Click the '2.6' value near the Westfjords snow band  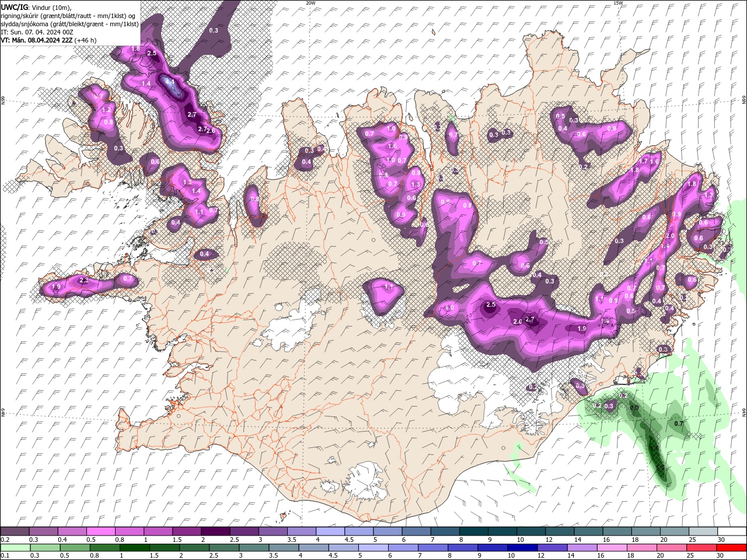[211, 131]
